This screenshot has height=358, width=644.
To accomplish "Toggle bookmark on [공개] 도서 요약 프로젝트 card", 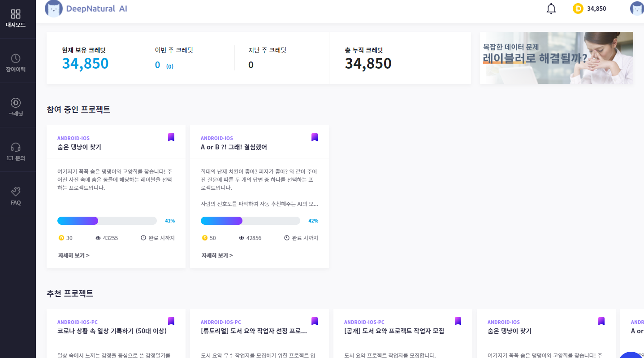I will click(458, 321).
